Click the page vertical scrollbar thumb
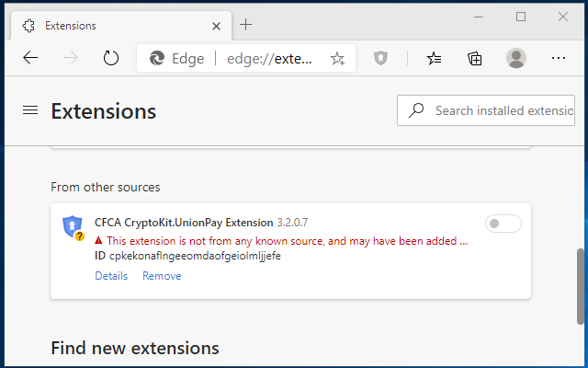 [x=581, y=285]
